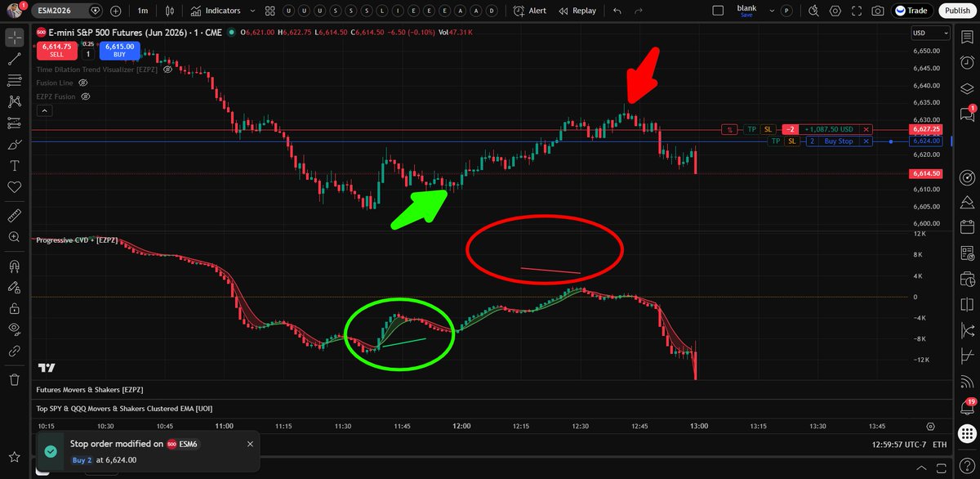Viewport: 980px width, 479px height.
Task: Open the Indicators dialog
Action: pos(216,11)
